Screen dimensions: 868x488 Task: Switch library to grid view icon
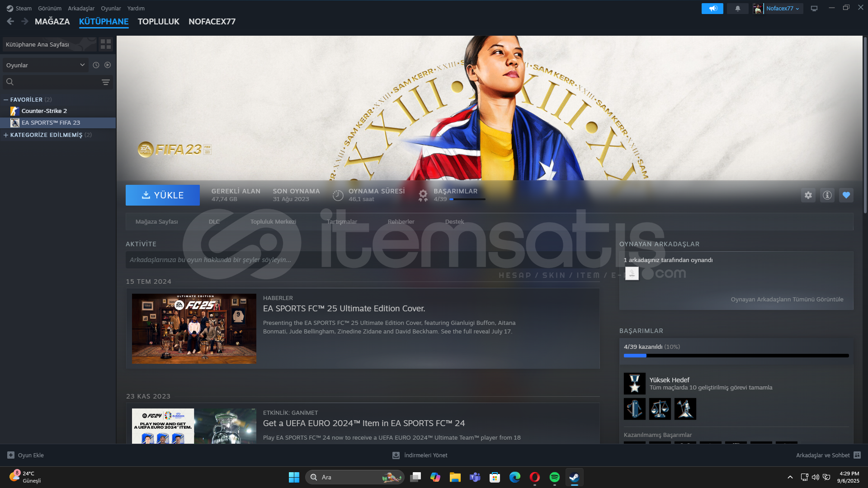tap(106, 44)
